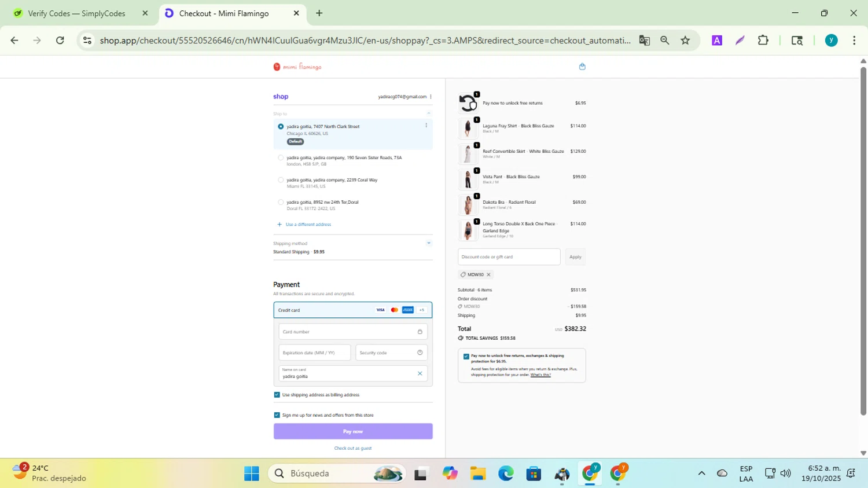
Task: Go back to previous page
Action: (14, 41)
